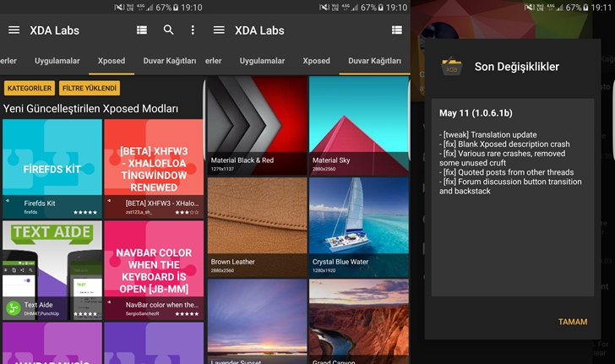Tap the search magnifier icon
The image size is (615, 364).
tap(169, 30)
